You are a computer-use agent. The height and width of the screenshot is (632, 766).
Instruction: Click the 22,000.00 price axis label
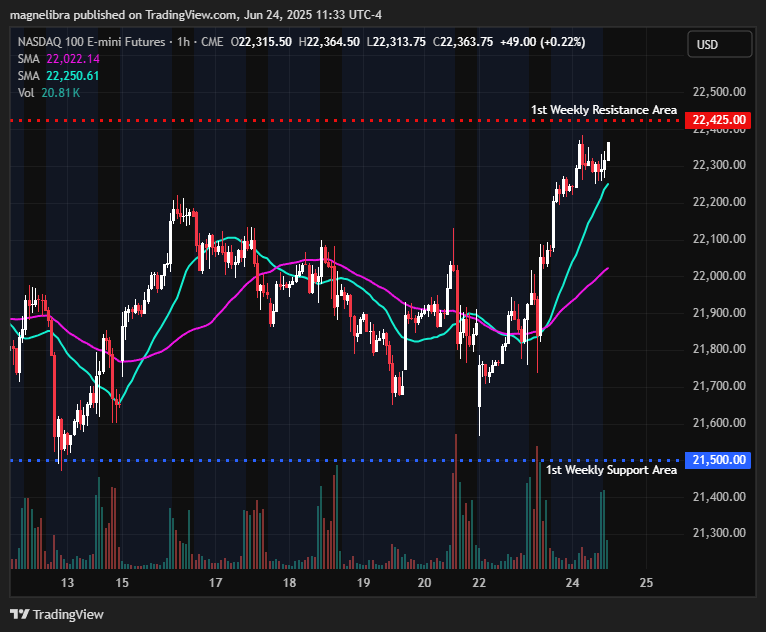[x=719, y=275]
